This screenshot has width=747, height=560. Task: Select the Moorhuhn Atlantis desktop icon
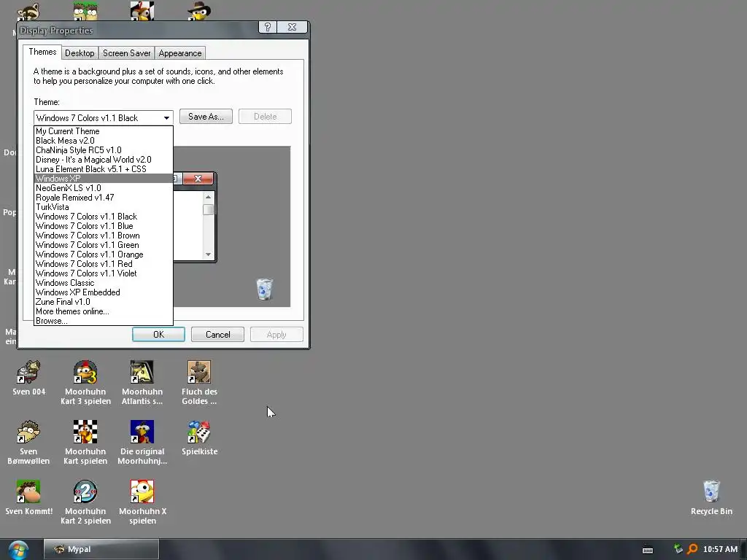click(x=142, y=383)
